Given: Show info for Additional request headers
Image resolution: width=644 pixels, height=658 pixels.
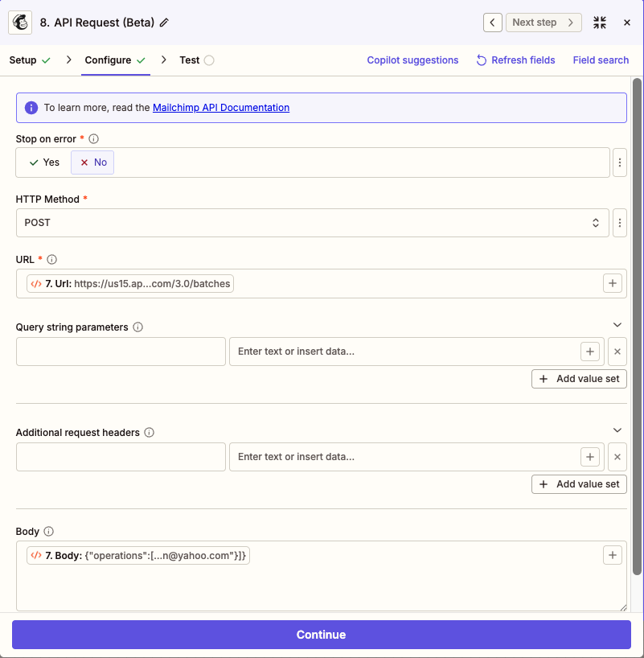Looking at the screenshot, I should click(149, 432).
